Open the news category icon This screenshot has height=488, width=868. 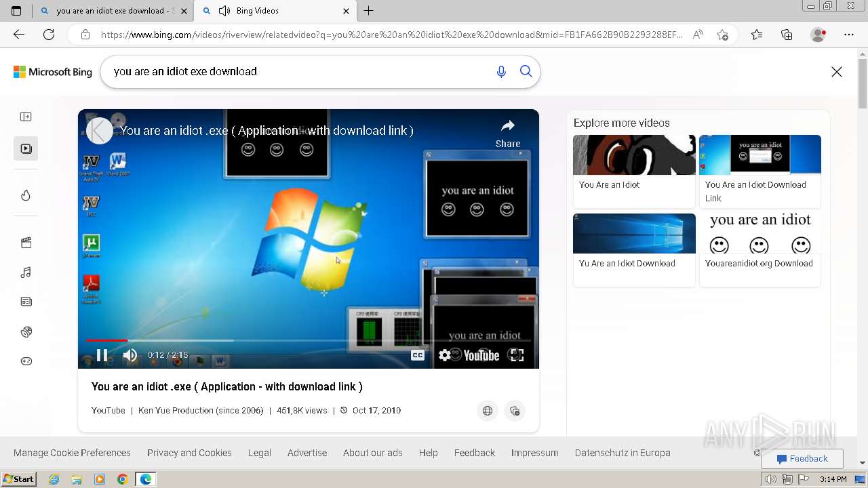tap(26, 302)
